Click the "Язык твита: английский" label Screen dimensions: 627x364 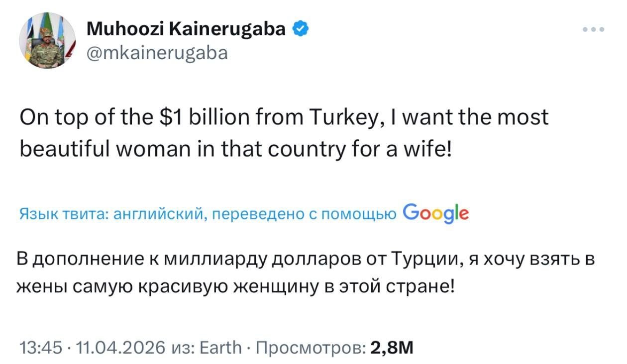click(x=109, y=214)
